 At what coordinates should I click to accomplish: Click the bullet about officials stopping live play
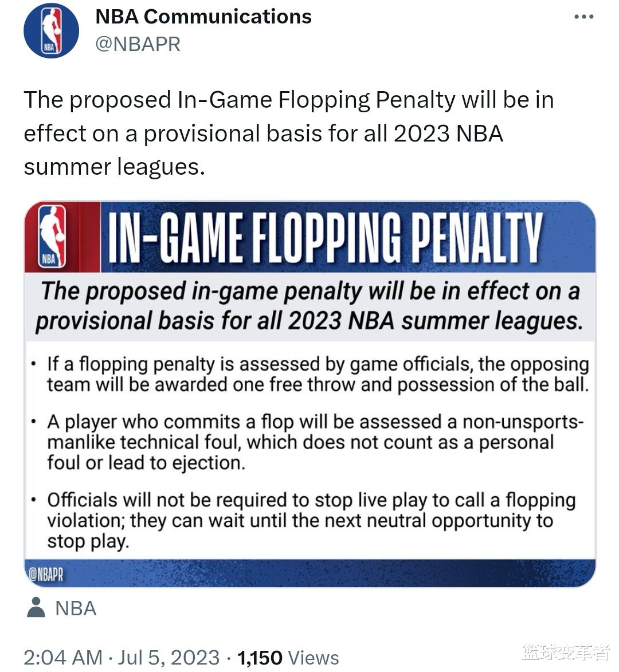311,520
